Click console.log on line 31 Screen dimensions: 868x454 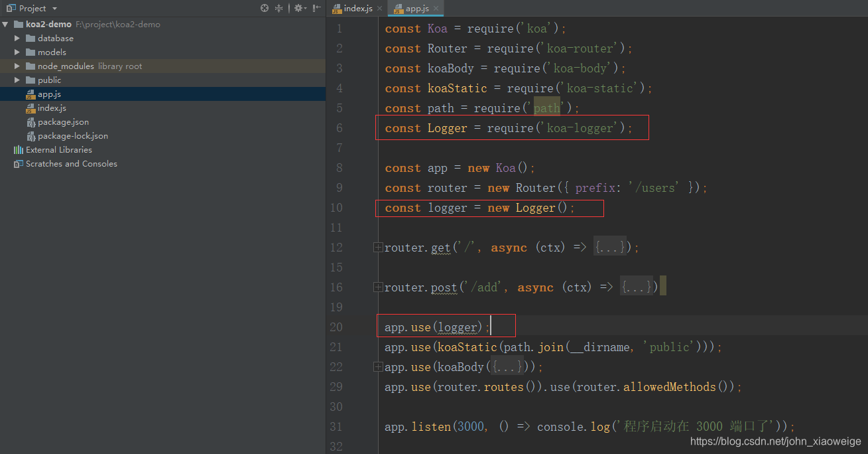[x=574, y=427]
